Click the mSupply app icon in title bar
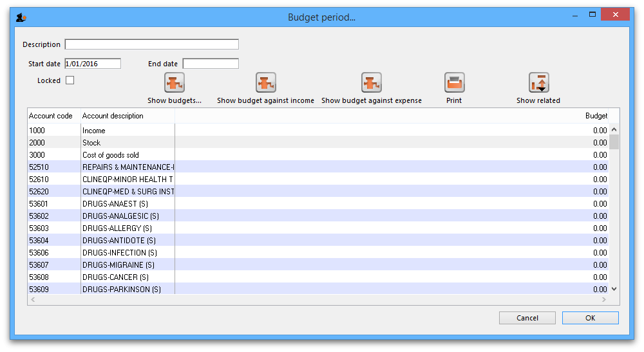The image size is (644, 352). (21, 17)
